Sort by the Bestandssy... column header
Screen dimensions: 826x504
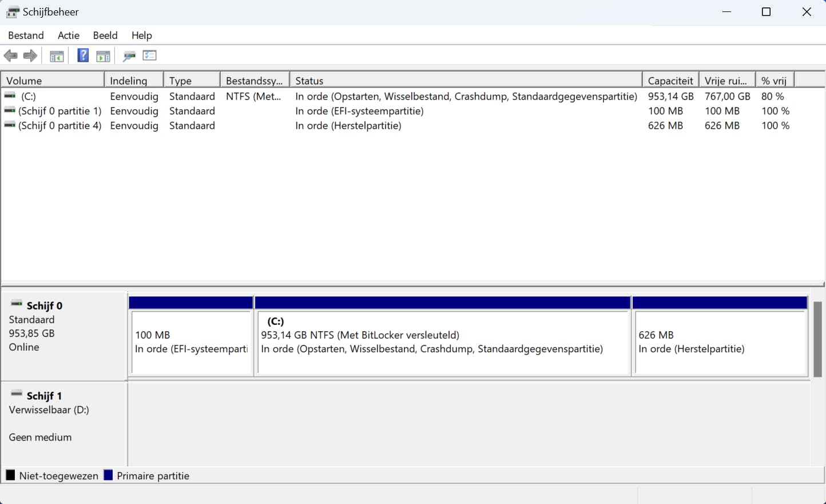point(255,81)
